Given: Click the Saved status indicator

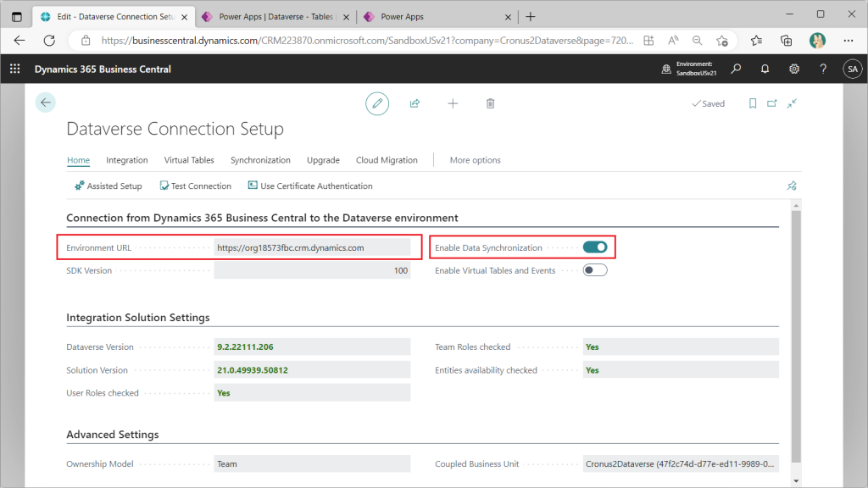Looking at the screenshot, I should coord(708,103).
